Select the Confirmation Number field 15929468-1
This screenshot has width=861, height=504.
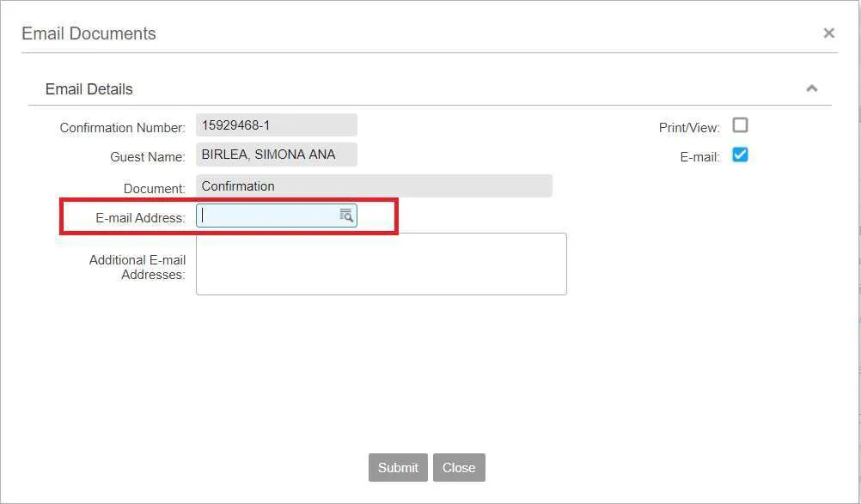point(276,125)
